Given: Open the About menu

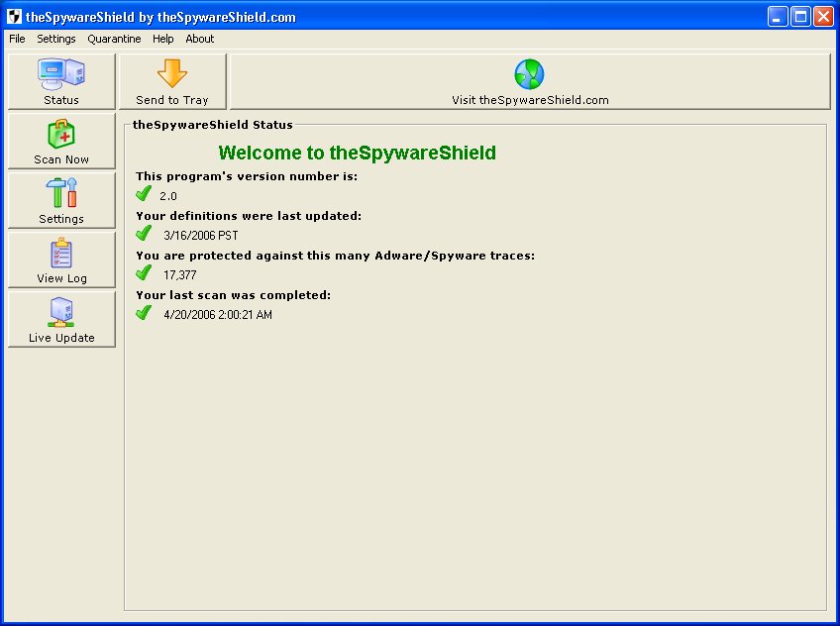Looking at the screenshot, I should click(200, 39).
